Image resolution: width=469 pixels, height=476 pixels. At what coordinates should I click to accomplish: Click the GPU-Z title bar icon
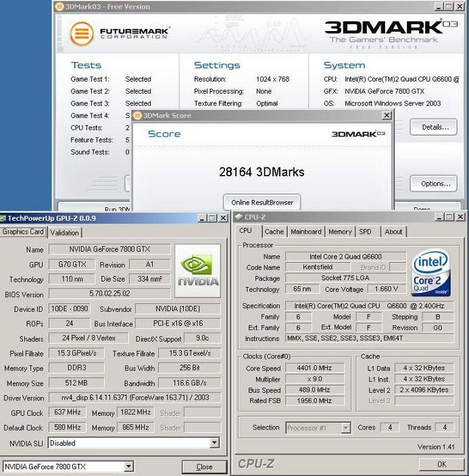tap(3, 218)
